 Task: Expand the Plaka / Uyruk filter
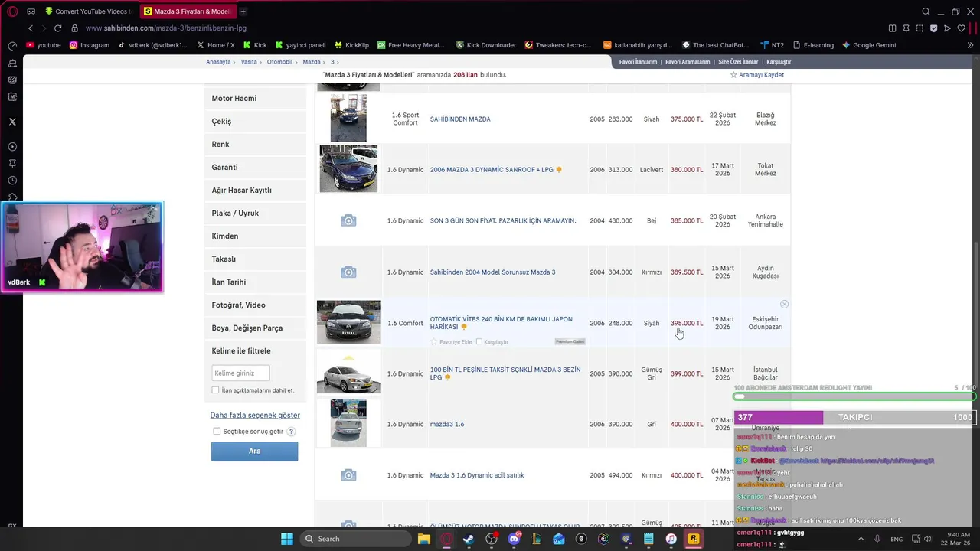pos(255,214)
